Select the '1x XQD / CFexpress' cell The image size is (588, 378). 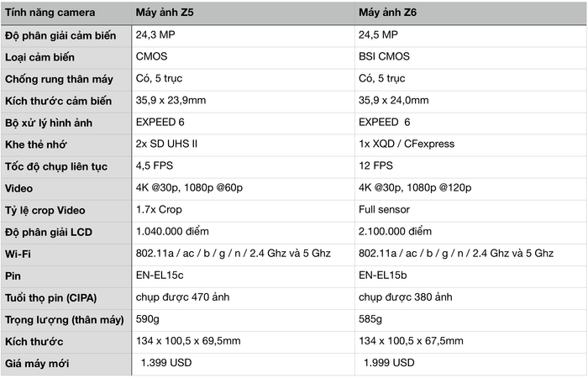click(x=470, y=145)
